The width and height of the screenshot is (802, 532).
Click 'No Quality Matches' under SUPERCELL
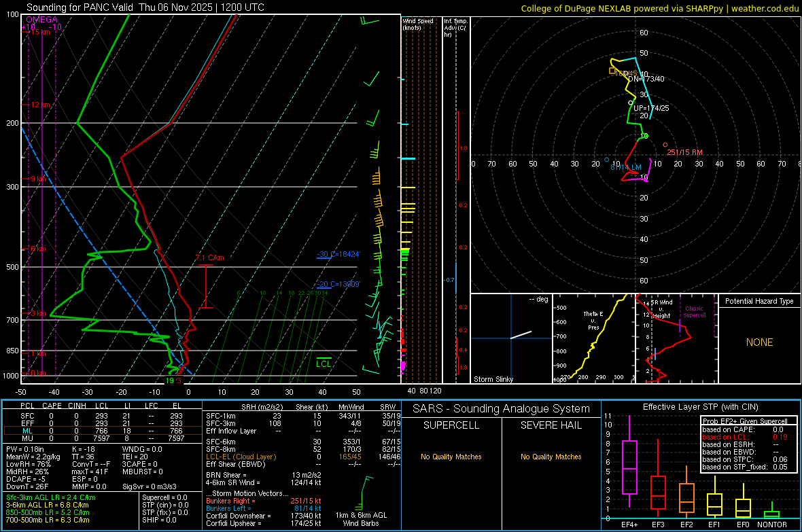451,457
